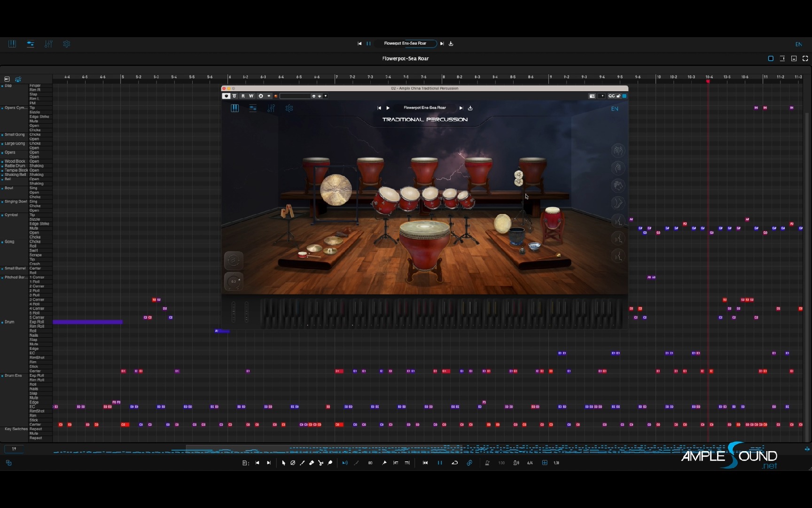Screen dimensions: 812x508
Task: Click the first round articulation icon on plugin right side
Action: pos(618,151)
